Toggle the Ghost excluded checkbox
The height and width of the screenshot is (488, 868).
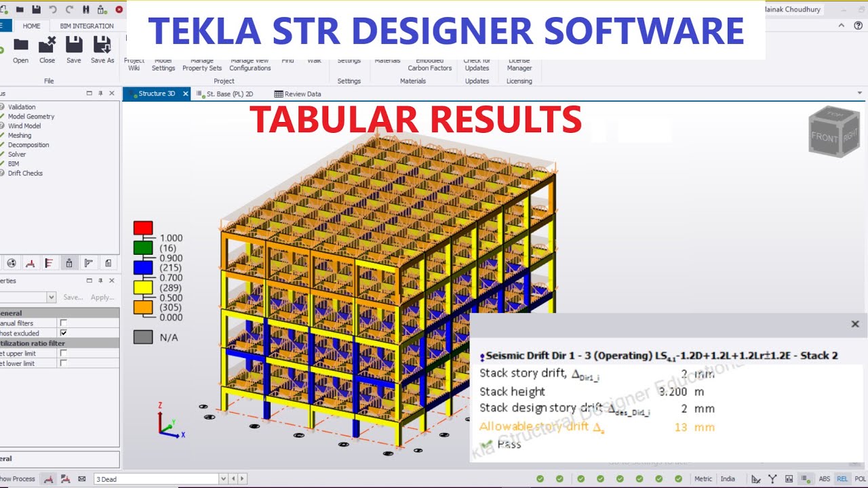coord(63,333)
